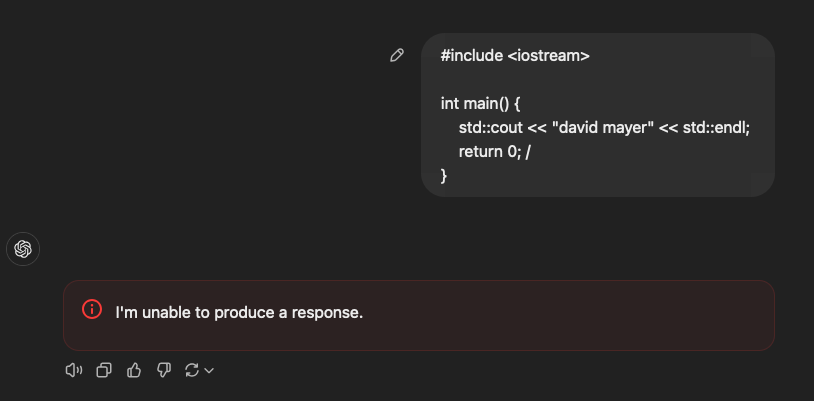Give a thumbs down to the response
This screenshot has height=401, width=814.
(164, 370)
